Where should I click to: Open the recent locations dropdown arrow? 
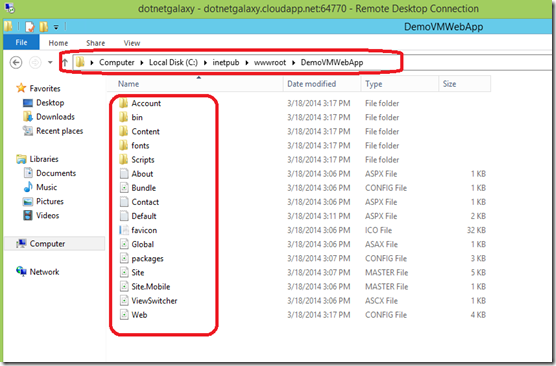[x=50, y=62]
